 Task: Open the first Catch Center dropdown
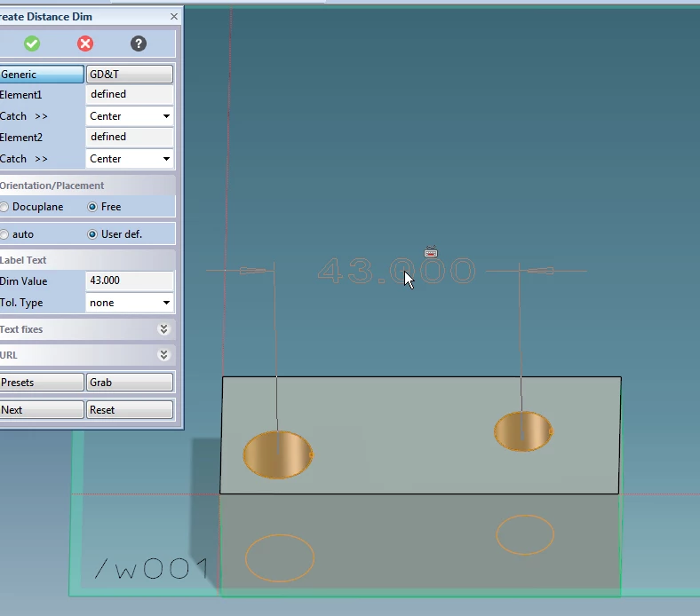coord(130,116)
